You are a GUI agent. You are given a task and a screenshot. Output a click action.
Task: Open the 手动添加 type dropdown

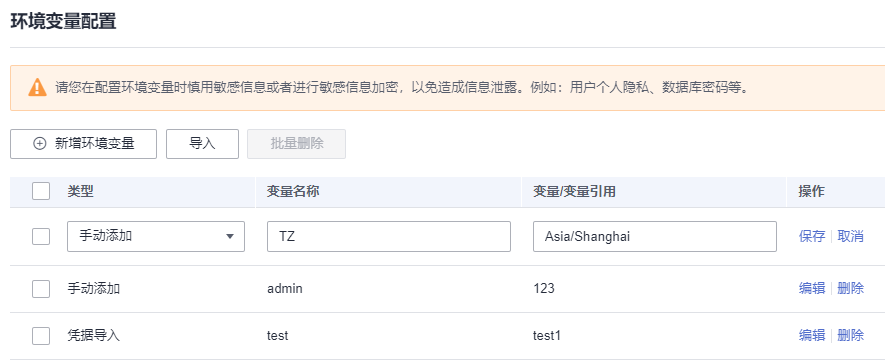[x=156, y=236]
